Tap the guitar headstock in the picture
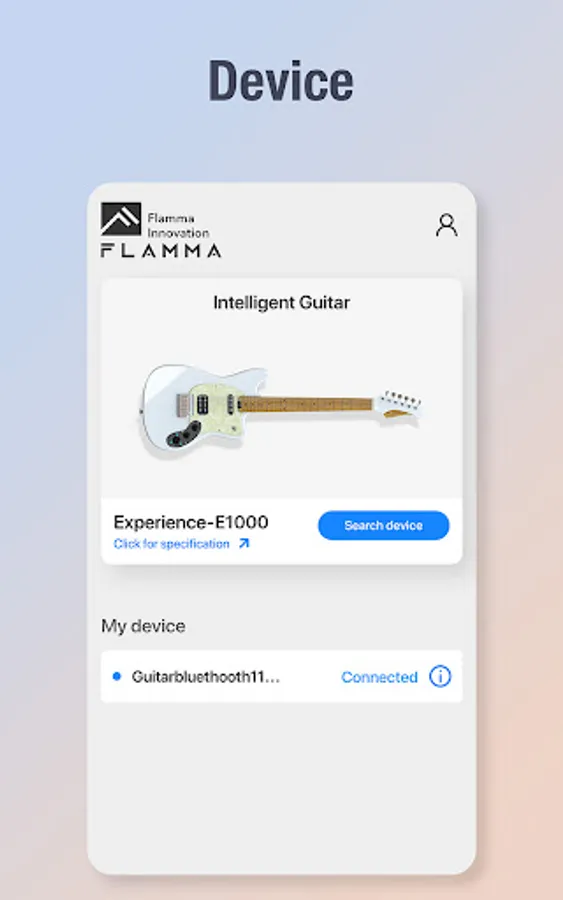Viewport: 563px width, 900px height. 400,404
